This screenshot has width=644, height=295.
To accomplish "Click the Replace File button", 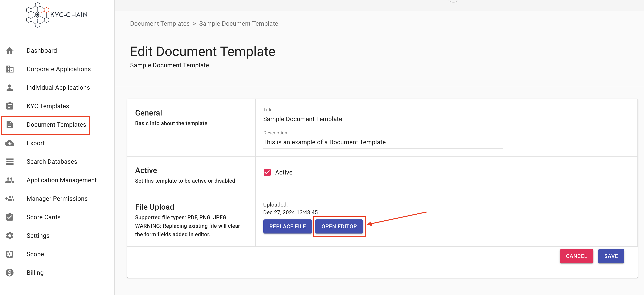I will point(287,226).
